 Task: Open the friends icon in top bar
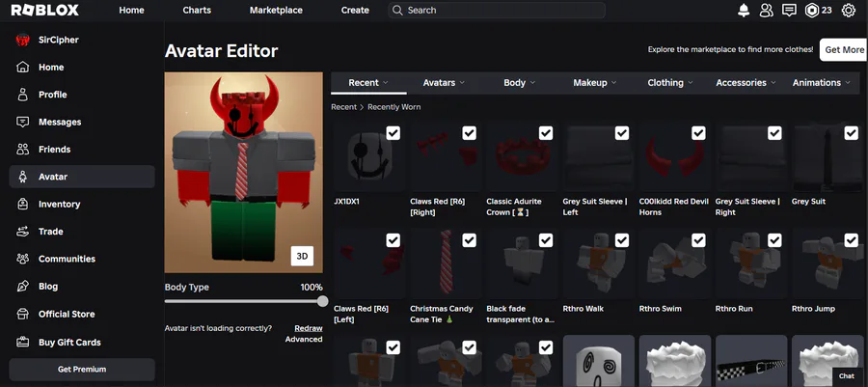pos(766,10)
